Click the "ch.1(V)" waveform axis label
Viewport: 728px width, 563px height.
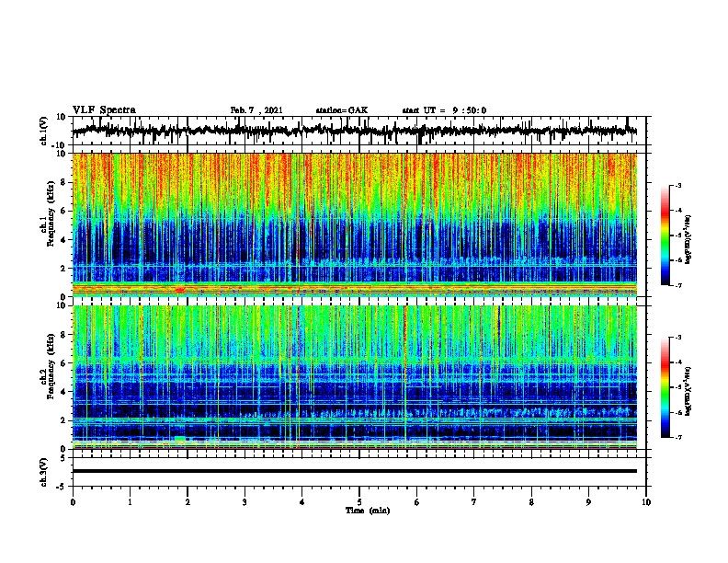[x=43, y=131]
